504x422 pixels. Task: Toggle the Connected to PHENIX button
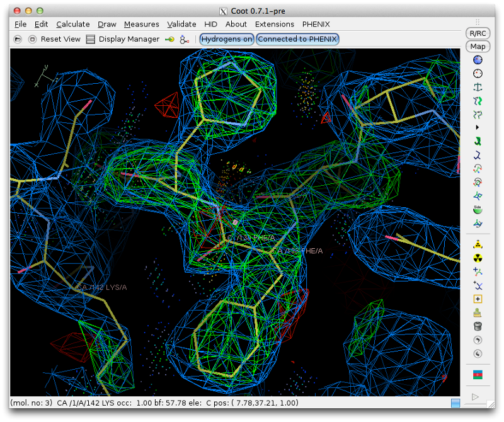(297, 39)
